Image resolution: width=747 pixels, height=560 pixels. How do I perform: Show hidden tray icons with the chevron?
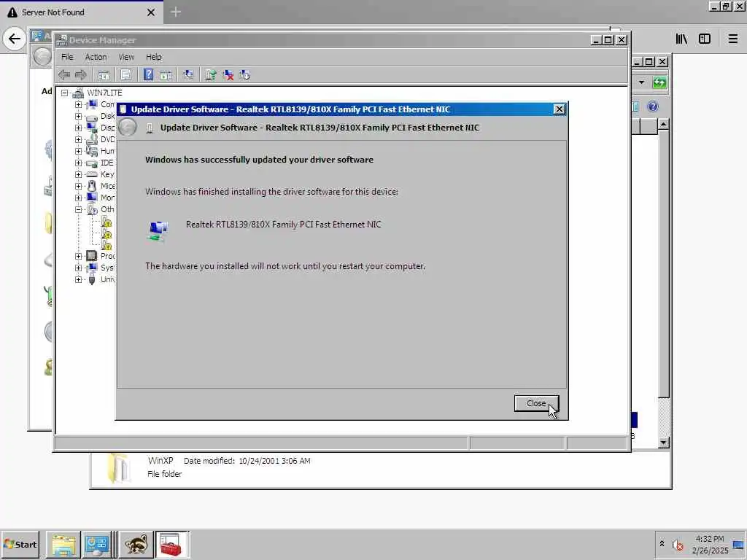pyautogui.click(x=662, y=544)
